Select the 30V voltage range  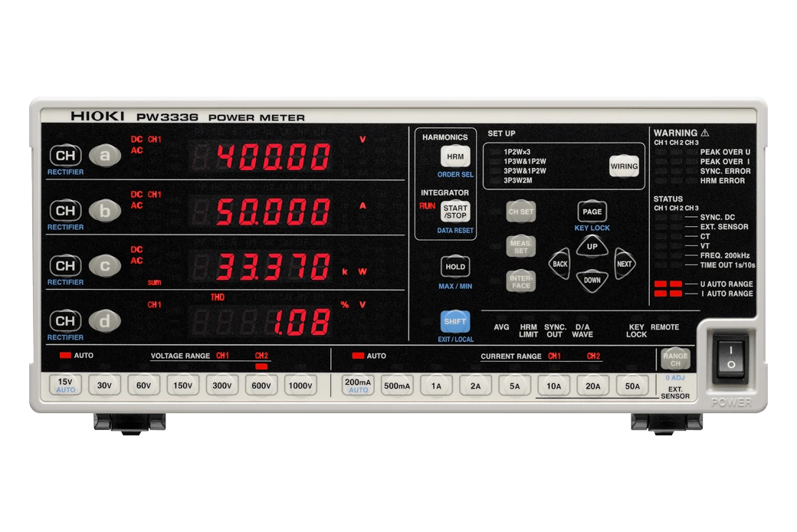tap(105, 386)
